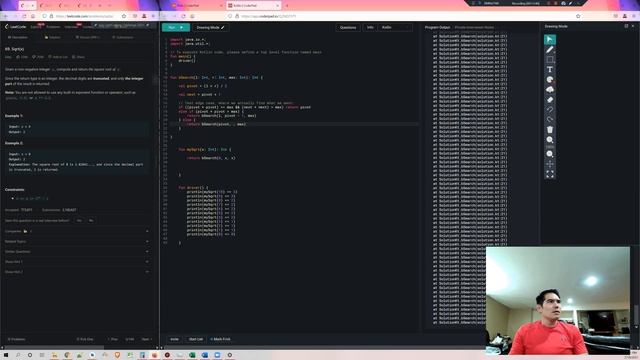
Task: Fit drawing canvas to full screen
Action: [x=550, y=174]
